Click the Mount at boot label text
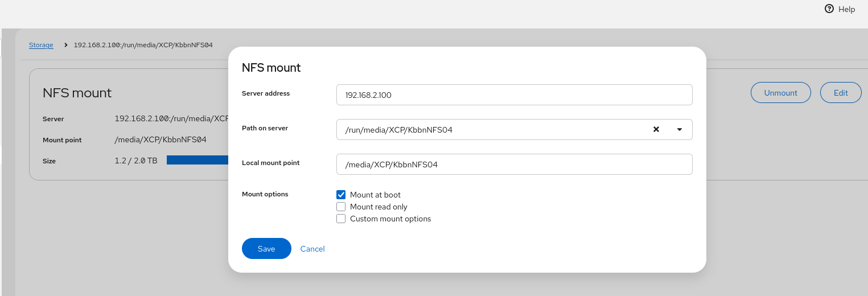The image size is (868, 296). click(376, 195)
